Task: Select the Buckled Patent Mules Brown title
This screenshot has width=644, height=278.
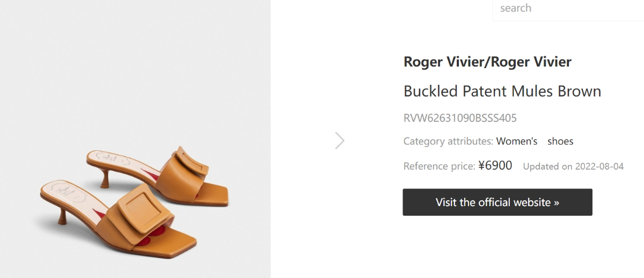Action: coord(502,91)
